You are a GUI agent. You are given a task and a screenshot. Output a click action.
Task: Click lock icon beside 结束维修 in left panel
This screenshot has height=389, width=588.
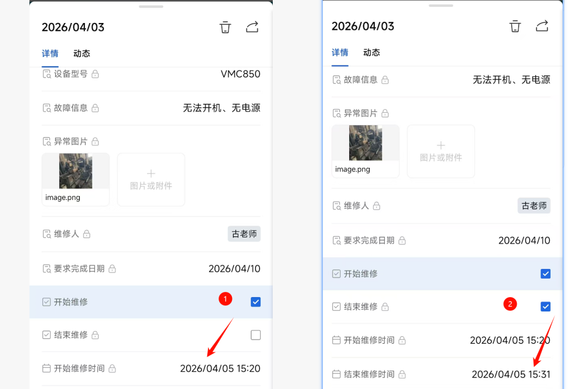[95, 335]
